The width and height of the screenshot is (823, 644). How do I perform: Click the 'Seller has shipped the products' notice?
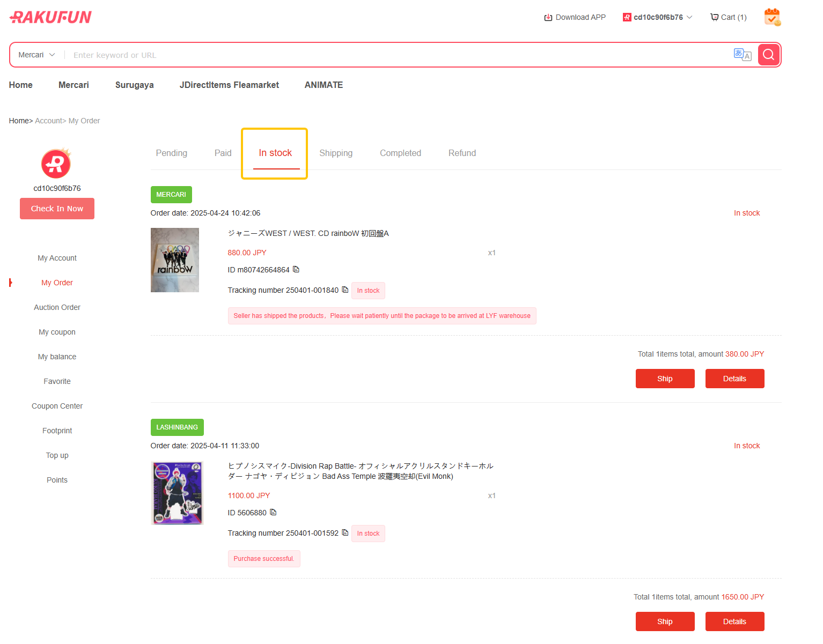(x=382, y=316)
